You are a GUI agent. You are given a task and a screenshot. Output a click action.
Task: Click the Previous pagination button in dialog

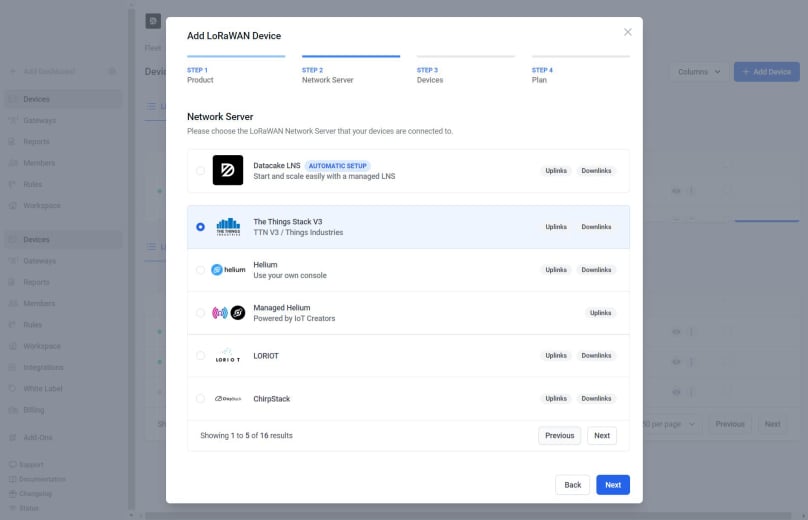[x=559, y=436]
